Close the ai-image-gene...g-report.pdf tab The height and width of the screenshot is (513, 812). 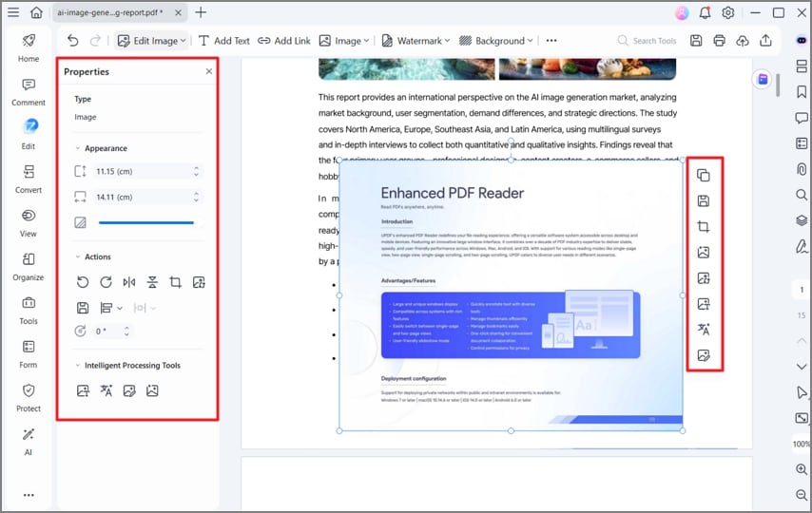[178, 12]
